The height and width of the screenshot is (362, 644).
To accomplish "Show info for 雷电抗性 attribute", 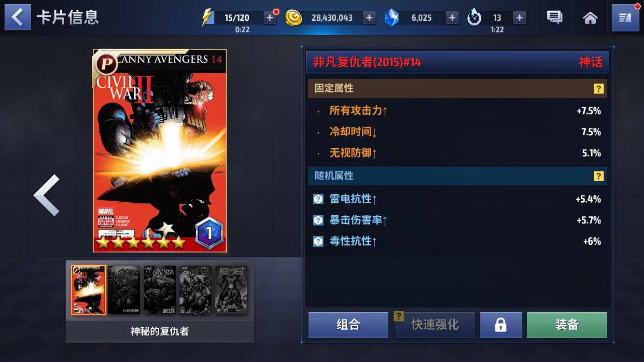I will (318, 199).
